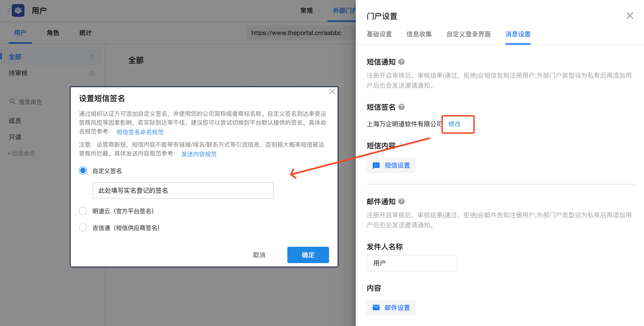644x326 pixels.
Task: Click the custom signature text field
Action: [183, 190]
